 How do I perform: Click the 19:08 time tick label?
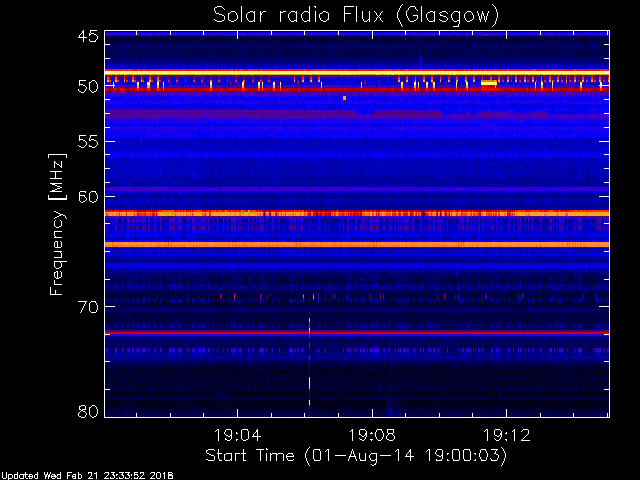coord(372,435)
